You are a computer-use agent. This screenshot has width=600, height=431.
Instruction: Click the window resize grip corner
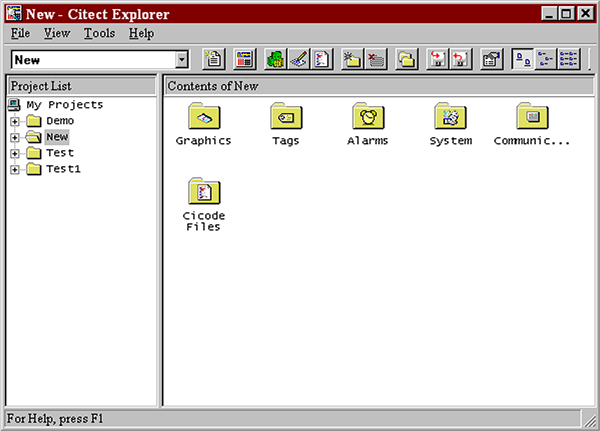[589, 419]
